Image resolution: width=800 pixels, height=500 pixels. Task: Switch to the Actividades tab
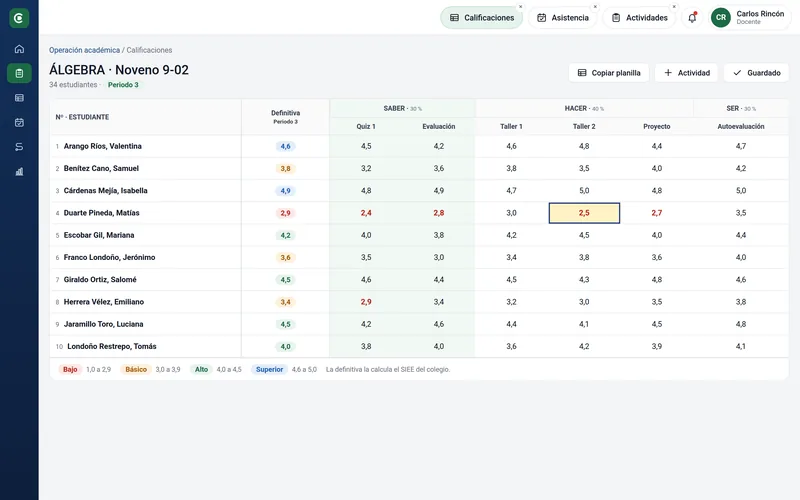pos(639,18)
